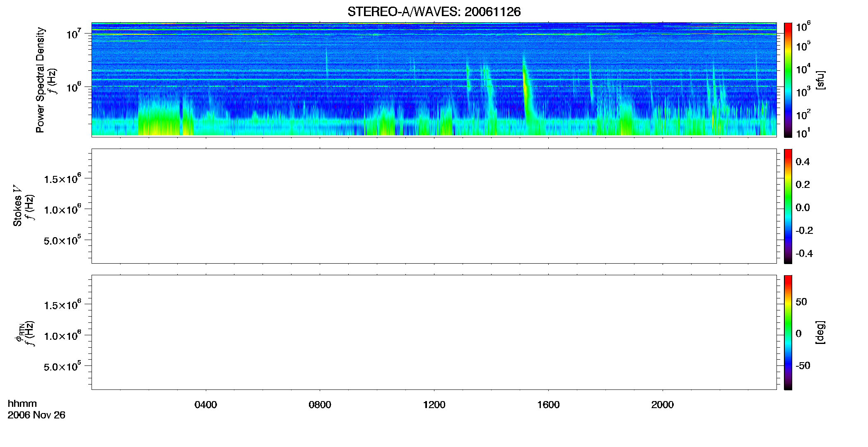Image resolution: width=868 pixels, height=447 pixels.
Task: Click the 1600 time axis label
Action: pos(548,405)
